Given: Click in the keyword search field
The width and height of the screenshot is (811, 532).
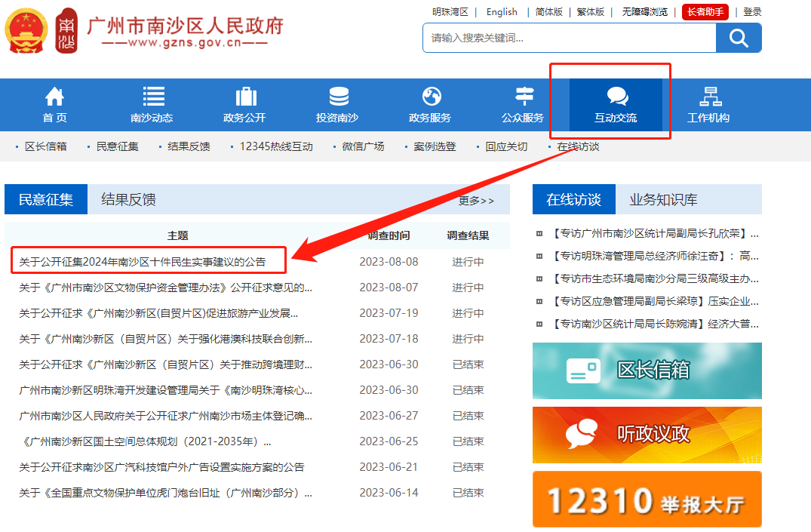Looking at the screenshot, I should (x=569, y=38).
